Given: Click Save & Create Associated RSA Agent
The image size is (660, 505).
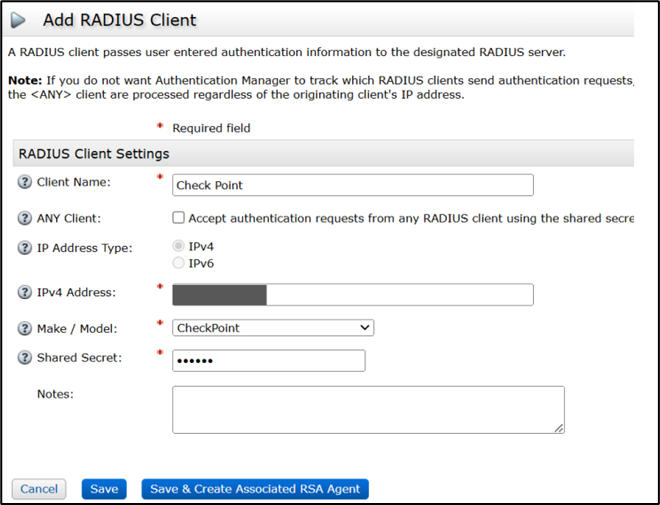Looking at the screenshot, I should click(x=255, y=489).
